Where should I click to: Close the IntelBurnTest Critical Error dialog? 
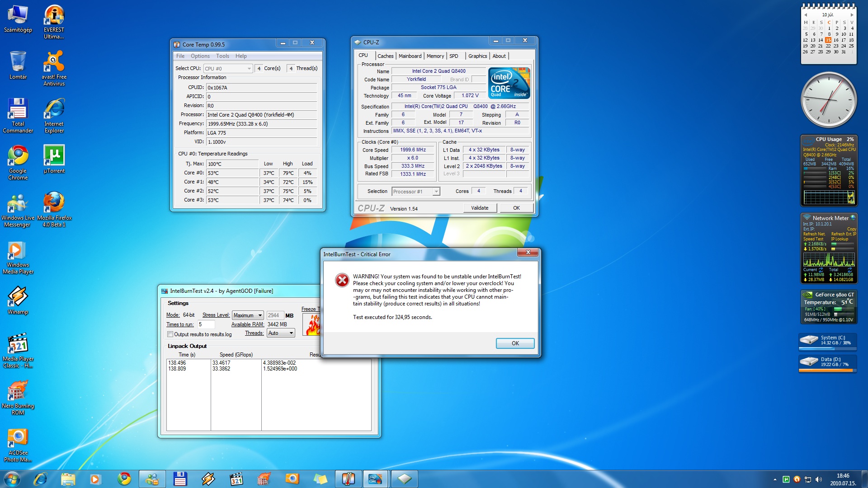click(x=528, y=252)
